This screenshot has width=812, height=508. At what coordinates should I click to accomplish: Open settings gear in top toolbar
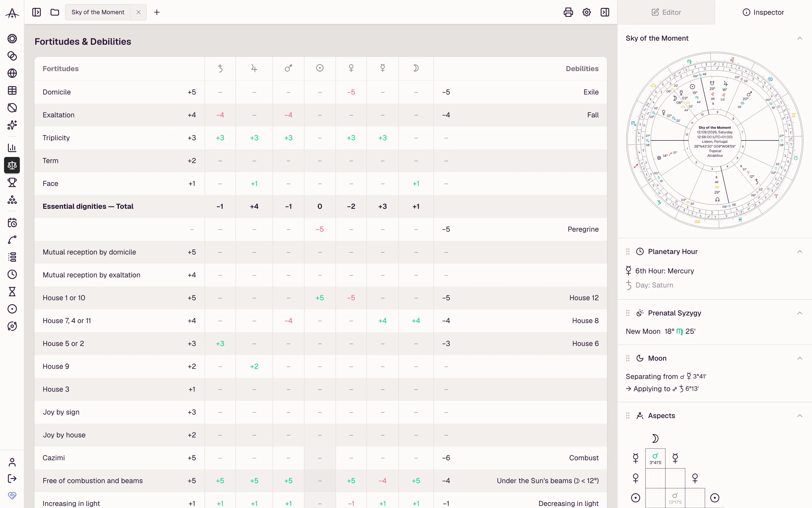[586, 12]
